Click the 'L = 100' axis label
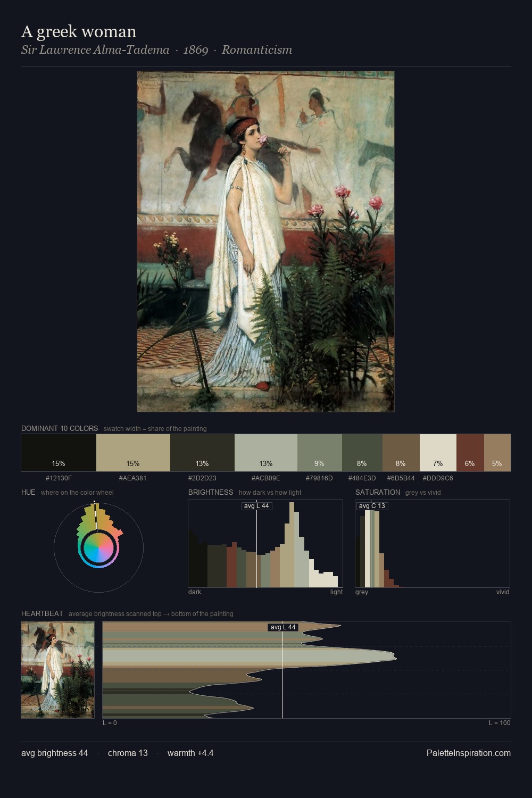The image size is (532, 798). pos(500,723)
